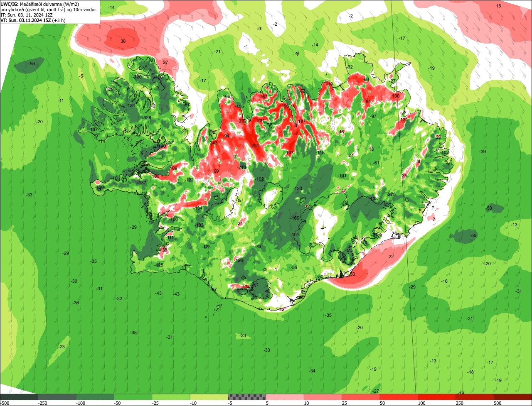Click the map value '15' in the top-right red area

499,6
